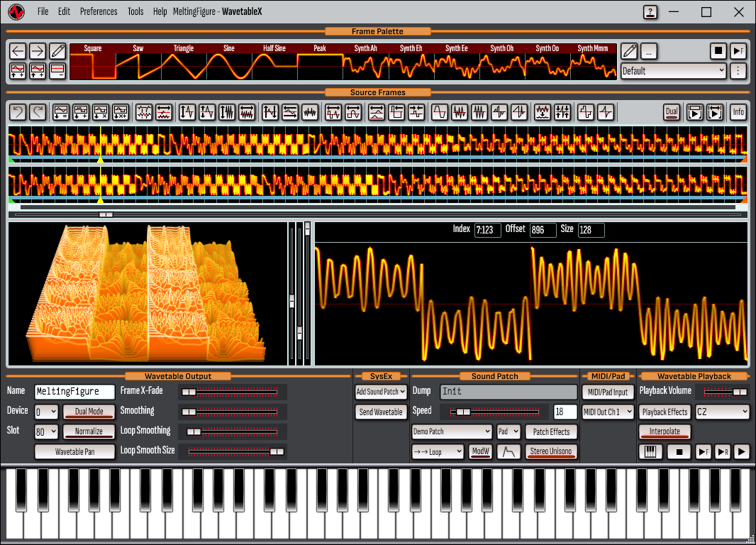Viewport: 756px width, 545px height.
Task: Select the Synth Ah frame in Frame Palette
Action: (x=365, y=62)
